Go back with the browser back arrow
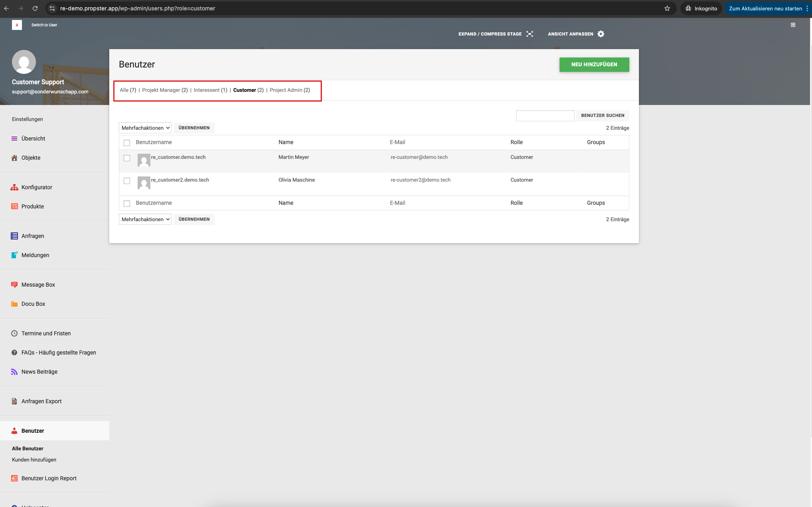This screenshot has width=812, height=507. (x=6, y=8)
